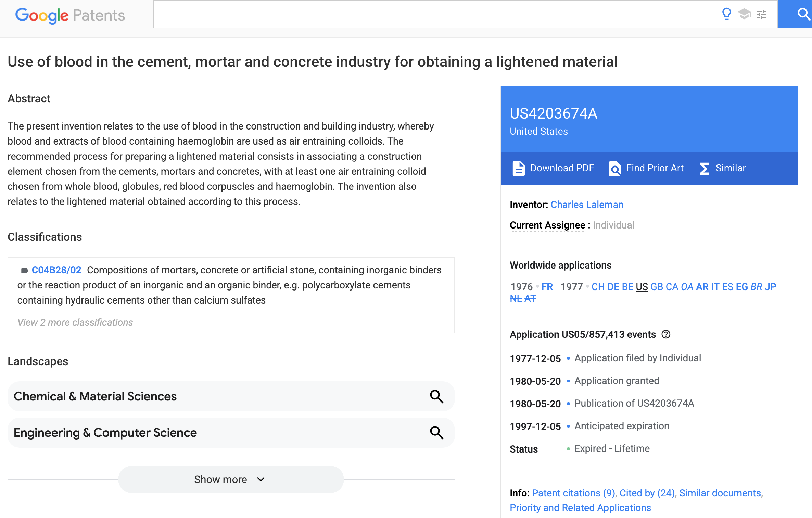812x518 pixels.
Task: Open the BR worldwide application link
Action: [x=756, y=287]
